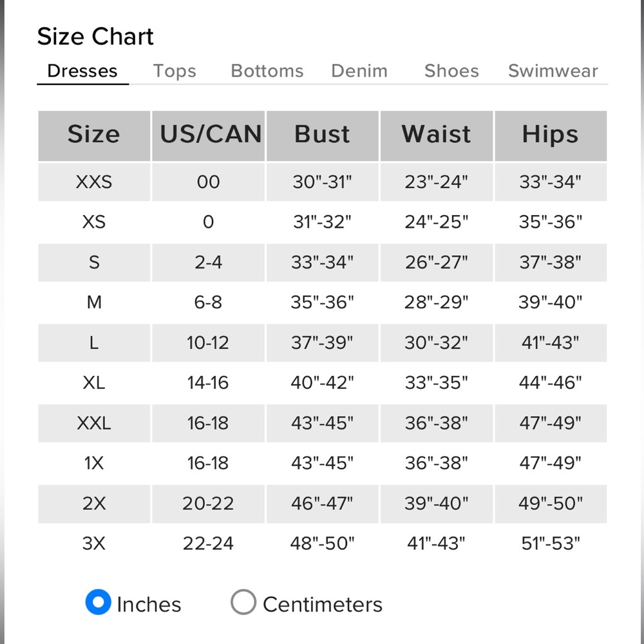
Task: Open the Bottoms size chart tab
Action: (267, 71)
